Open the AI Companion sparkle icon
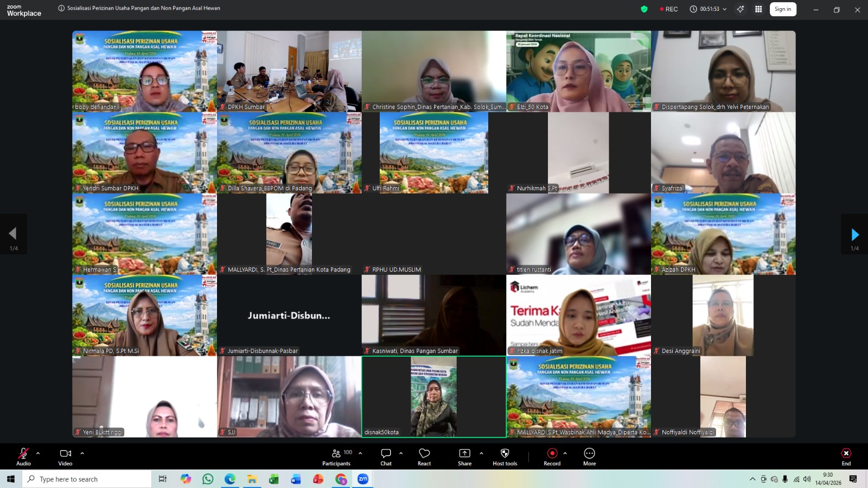This screenshot has width=868, height=488. [x=741, y=9]
